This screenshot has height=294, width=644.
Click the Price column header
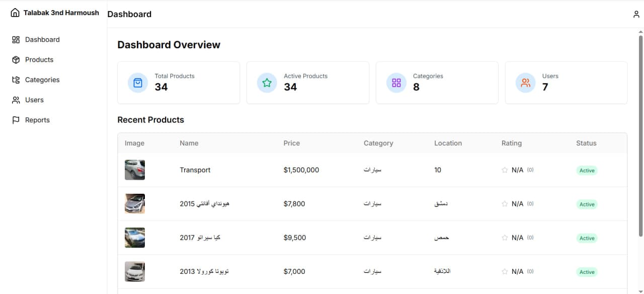(292, 143)
